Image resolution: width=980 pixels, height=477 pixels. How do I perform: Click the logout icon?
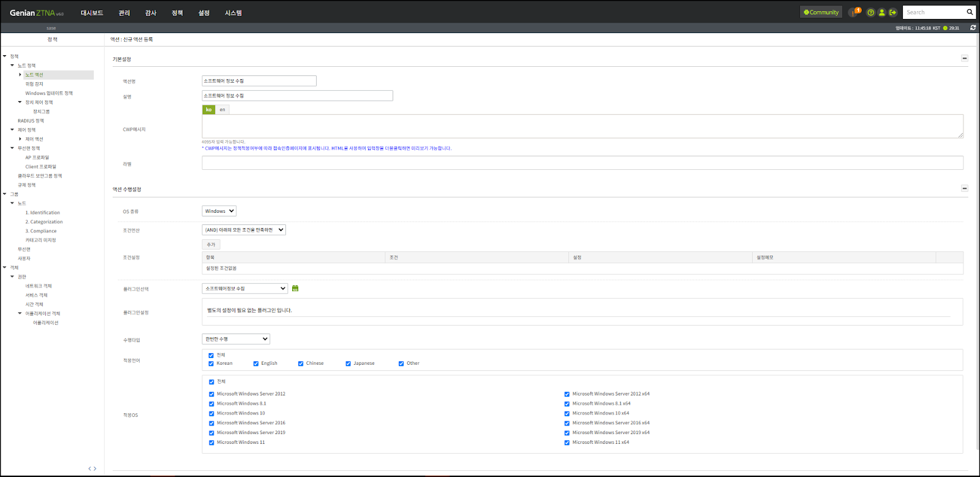point(892,12)
